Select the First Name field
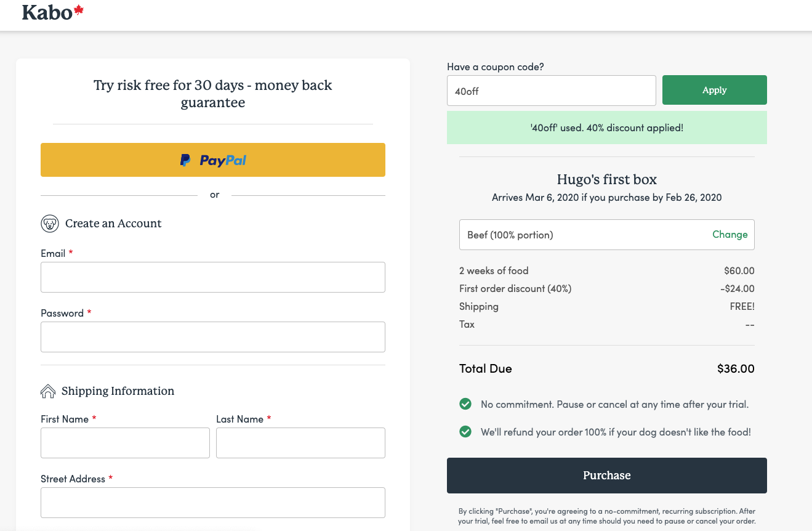The height and width of the screenshot is (531, 812). tap(125, 443)
